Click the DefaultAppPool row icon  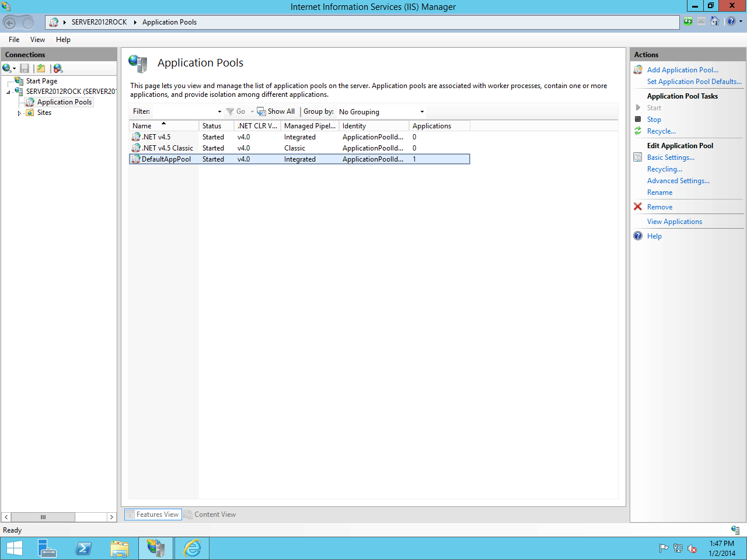click(x=136, y=159)
